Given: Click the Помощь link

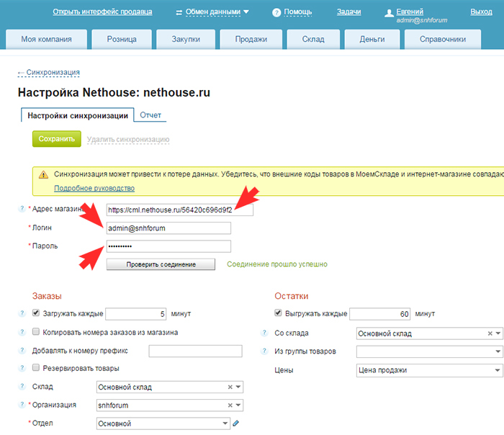Looking at the screenshot, I should pyautogui.click(x=297, y=12).
